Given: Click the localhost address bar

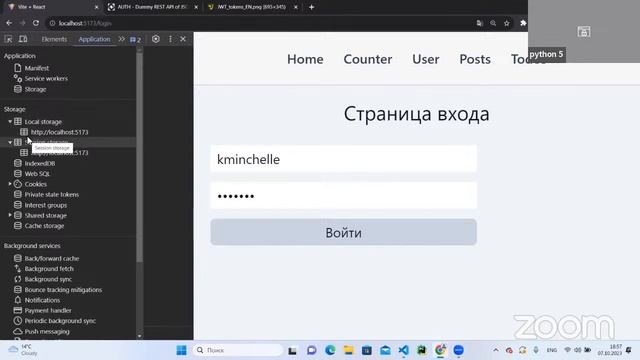Looking at the screenshot, I should coord(261,23).
